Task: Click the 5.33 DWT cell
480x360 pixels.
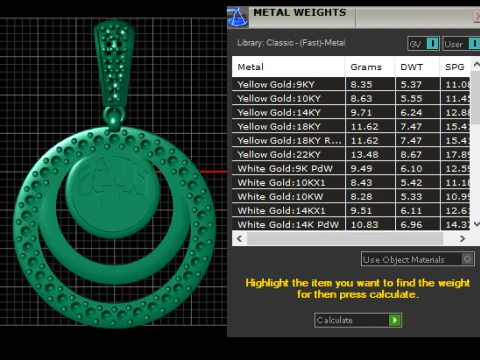Action: point(418,196)
